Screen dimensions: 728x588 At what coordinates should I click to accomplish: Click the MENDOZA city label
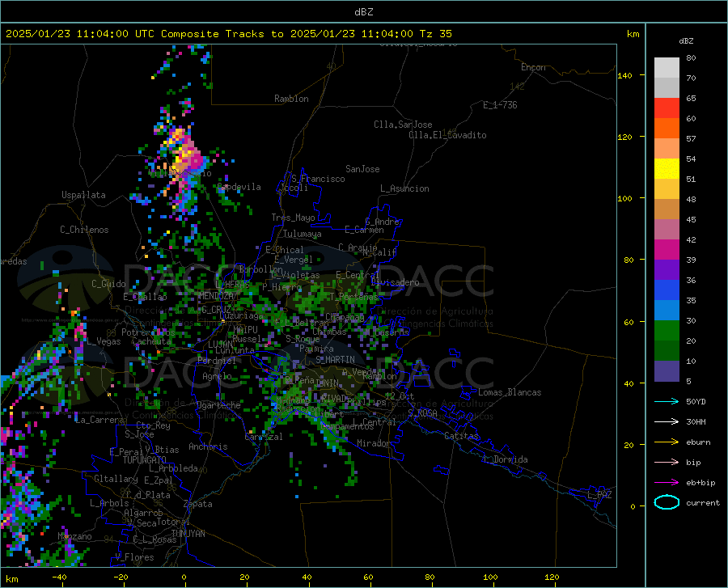(216, 296)
